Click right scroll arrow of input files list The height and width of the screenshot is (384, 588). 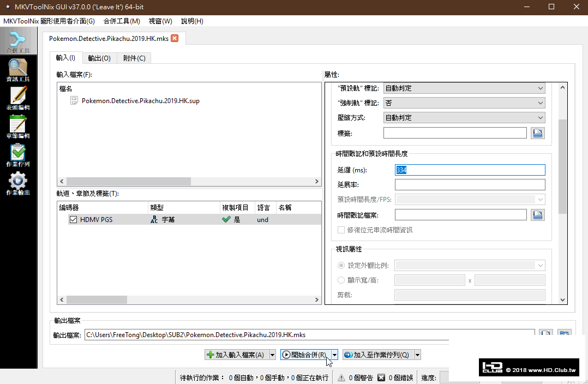point(317,182)
